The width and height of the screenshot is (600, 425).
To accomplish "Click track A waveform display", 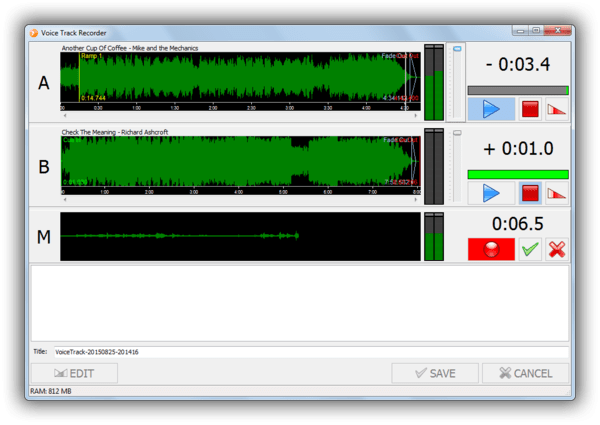I will tap(240, 77).
